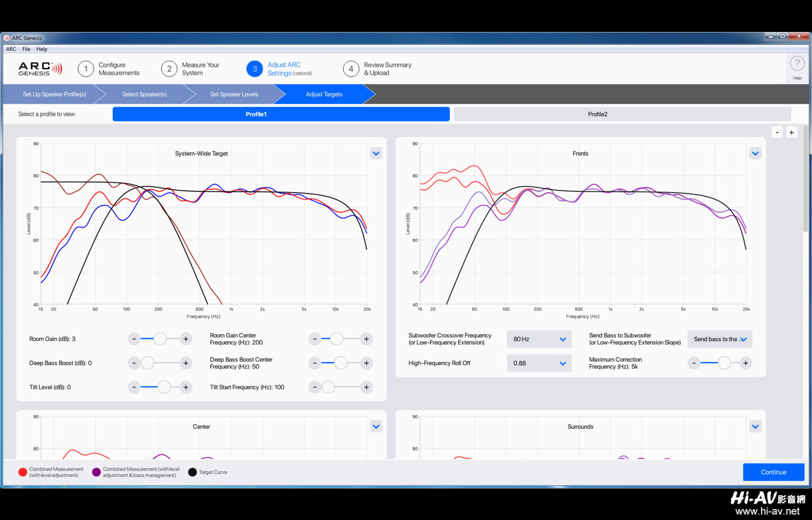Decrease Maximum Correction Frequency with minus
Screen dimensions: 812x520
(694, 363)
